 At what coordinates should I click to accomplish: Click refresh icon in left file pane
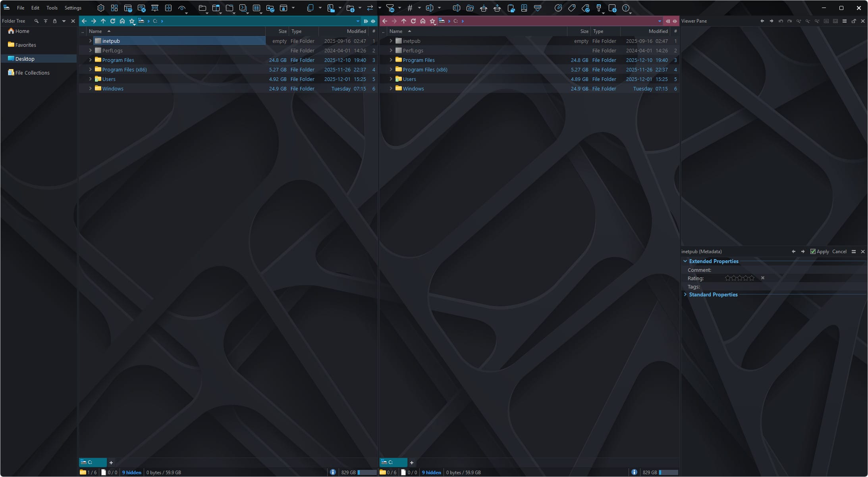click(113, 21)
